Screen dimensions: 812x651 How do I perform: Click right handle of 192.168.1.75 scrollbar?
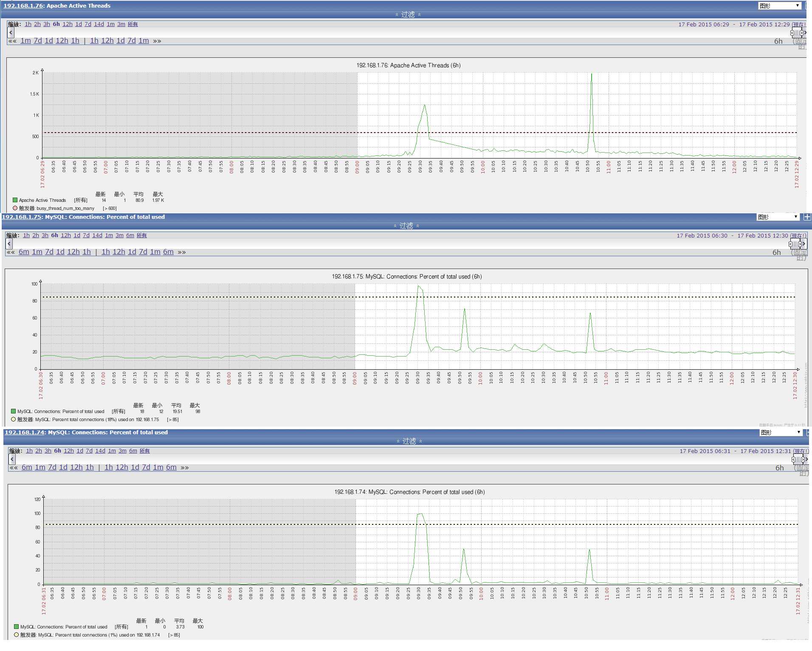click(800, 244)
